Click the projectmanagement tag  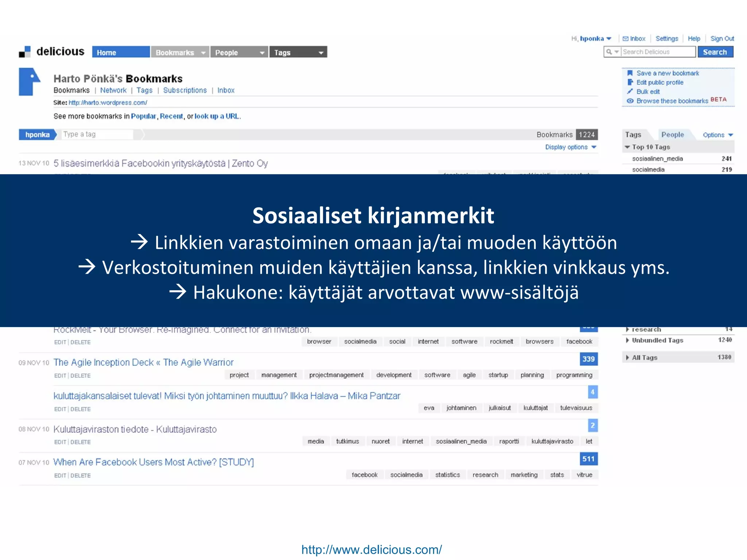(336, 375)
